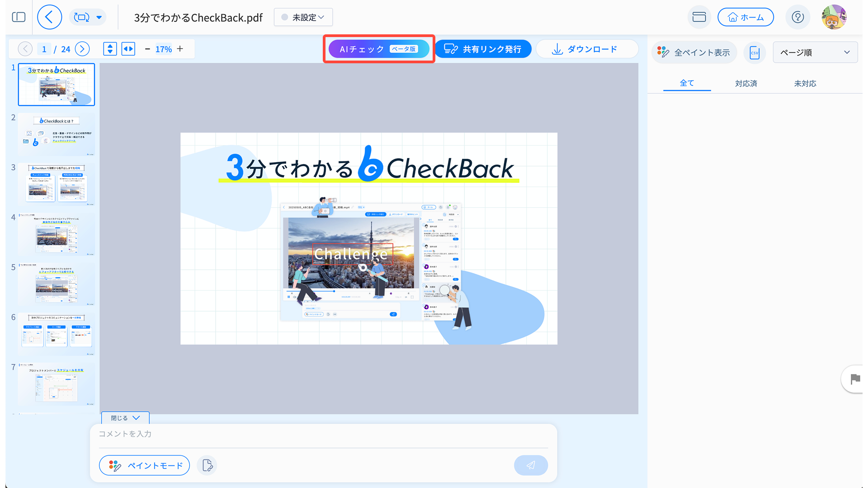Click the CSV export icon
868x488 pixels.
(755, 52)
